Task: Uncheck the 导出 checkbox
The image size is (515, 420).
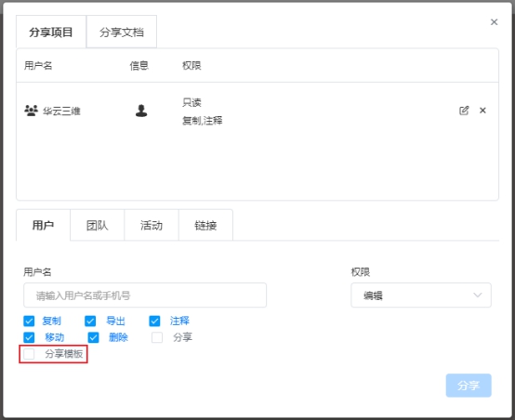Action: [x=90, y=321]
